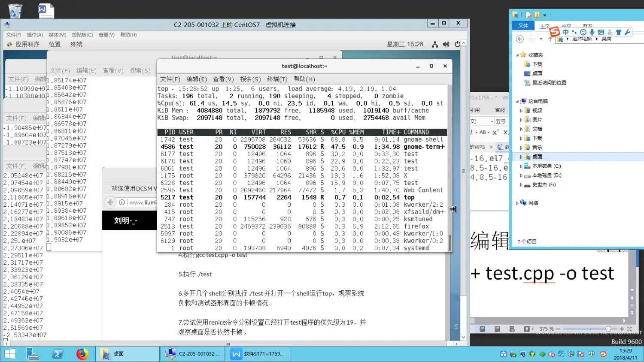This screenshot has width=644, height=362.
Task: Open 剪贴板(C) menu in VM window
Action: click(82, 35)
